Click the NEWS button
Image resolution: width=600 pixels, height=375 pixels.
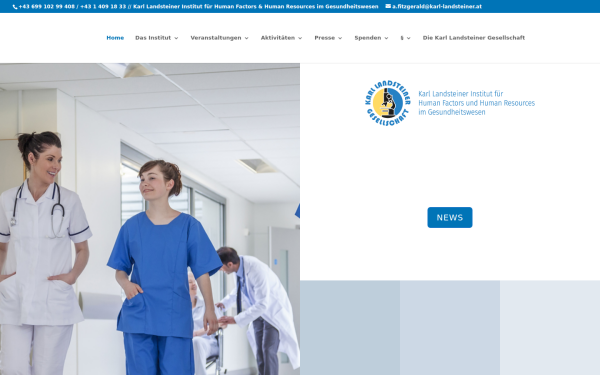coord(450,217)
